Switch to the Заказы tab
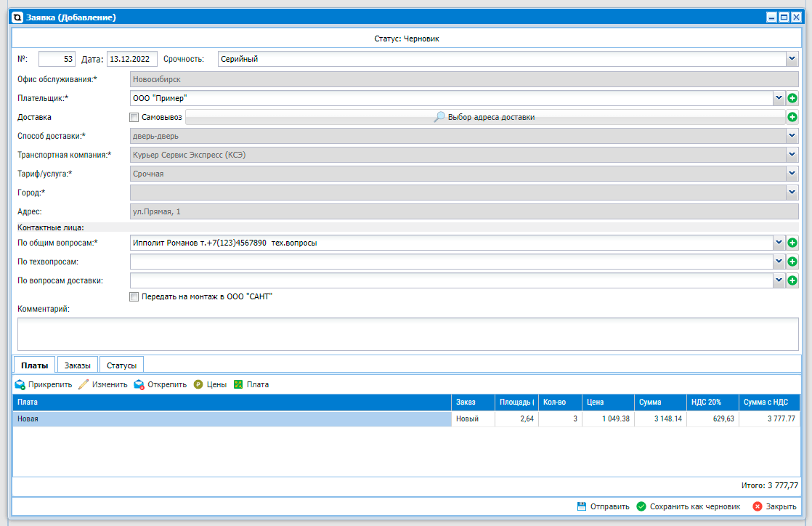The width and height of the screenshot is (812, 526). point(77,365)
